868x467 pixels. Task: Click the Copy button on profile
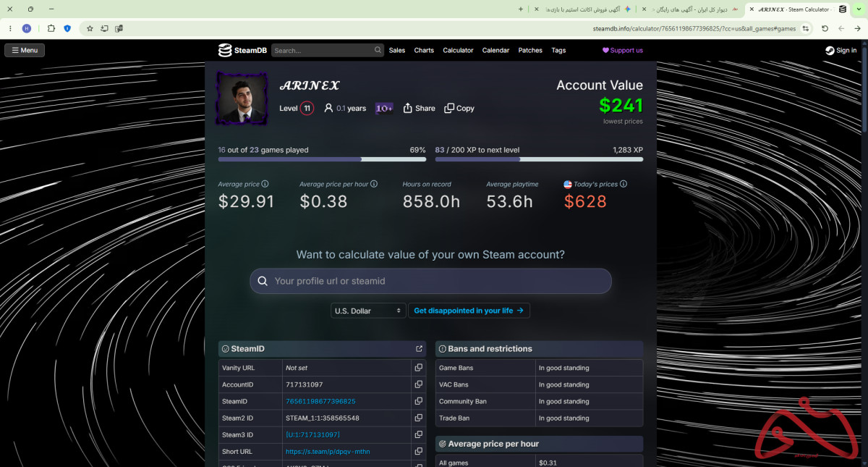pyautogui.click(x=459, y=108)
